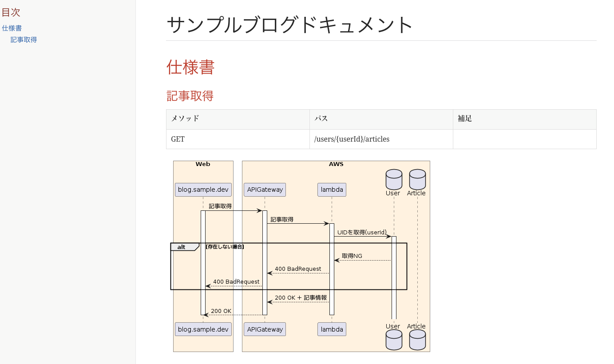Click the 200 OK ＋ 記事情報 message label
Image resolution: width=614 pixels, height=364 pixels.
pos(301,297)
